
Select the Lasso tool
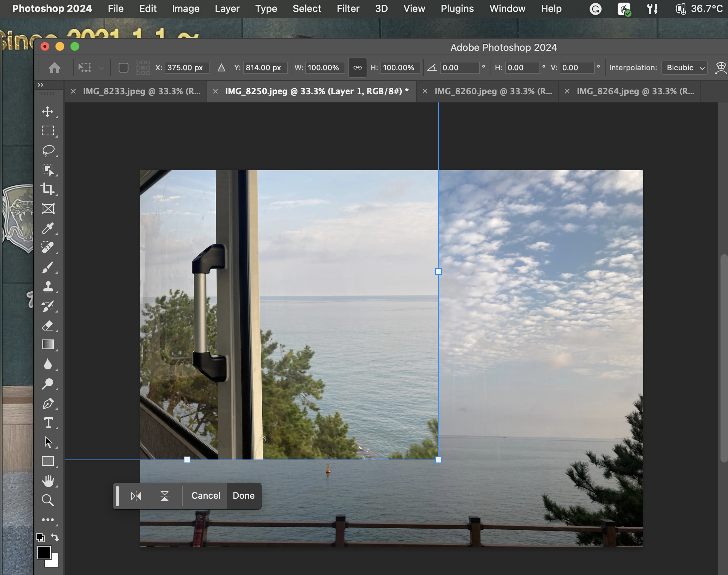48,150
